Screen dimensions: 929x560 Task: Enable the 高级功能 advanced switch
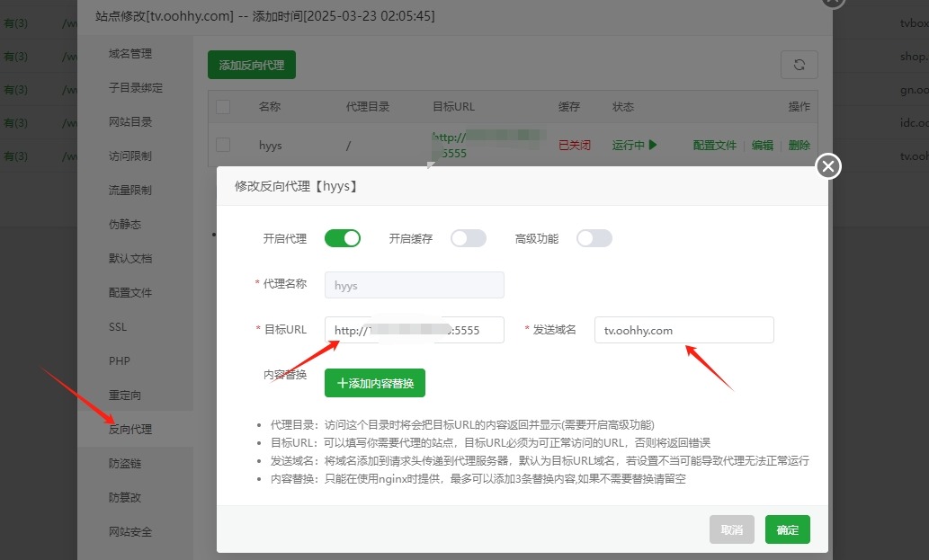[x=594, y=237]
